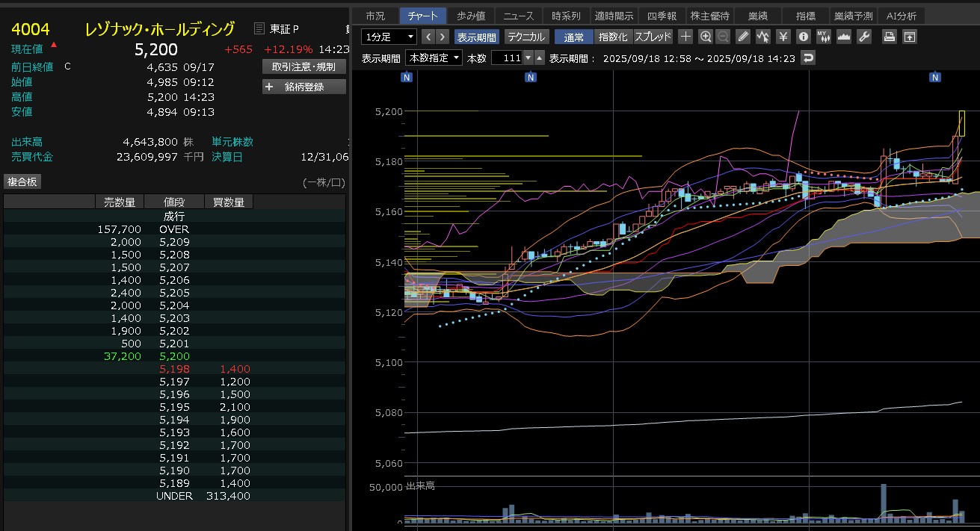Switch to the チャート tab

coord(423,15)
